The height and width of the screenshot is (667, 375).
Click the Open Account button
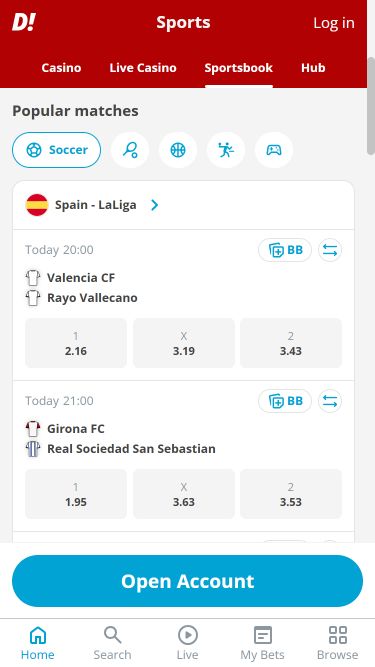coord(188,581)
